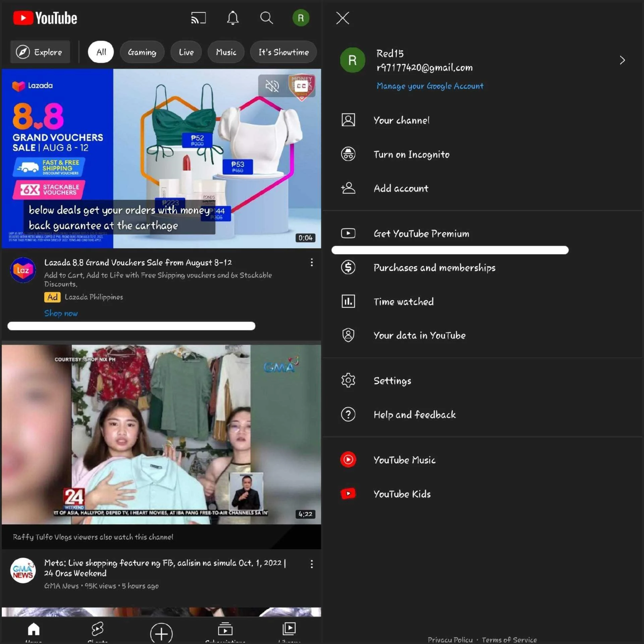Click the YouTube Kids icon
Image resolution: width=644 pixels, height=644 pixels.
pos(348,493)
